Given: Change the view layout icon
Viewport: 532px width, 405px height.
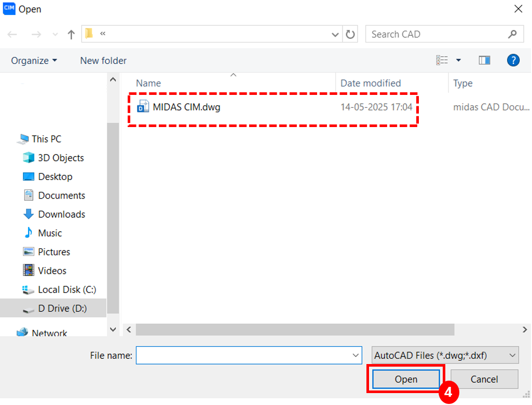Looking at the screenshot, I should (x=442, y=60).
